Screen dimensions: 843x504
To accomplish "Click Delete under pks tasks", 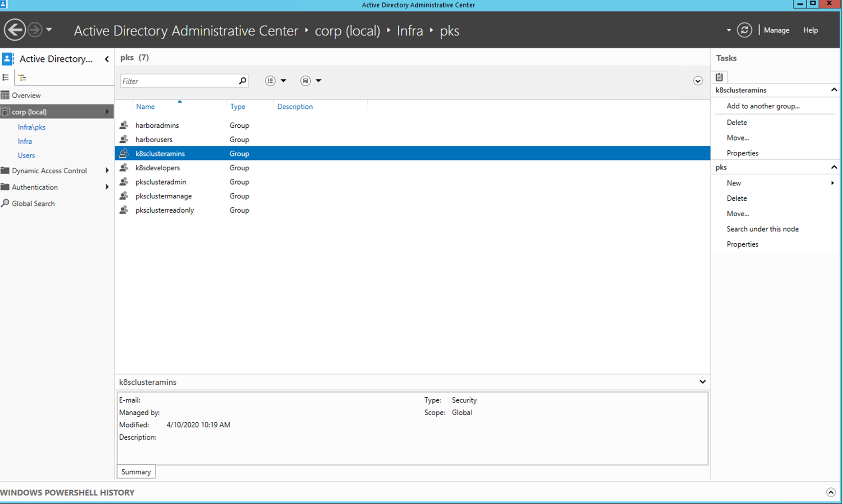I will pos(737,198).
